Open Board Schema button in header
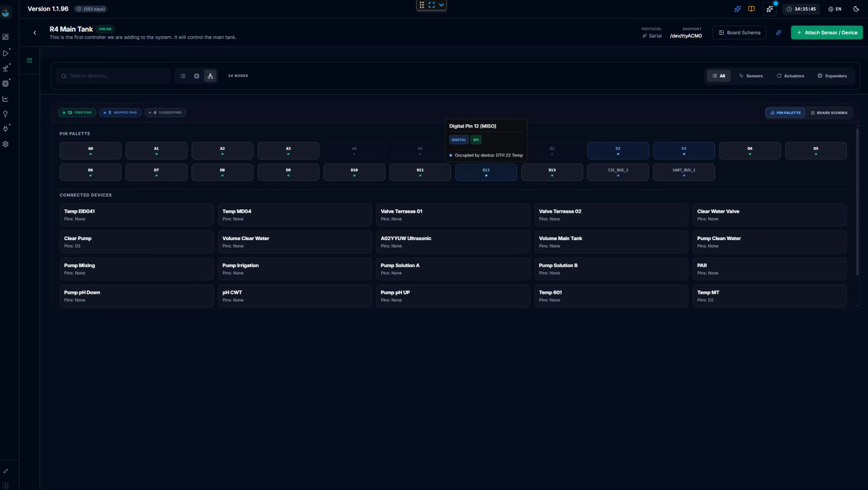This screenshot has height=490, width=868. 739,33
